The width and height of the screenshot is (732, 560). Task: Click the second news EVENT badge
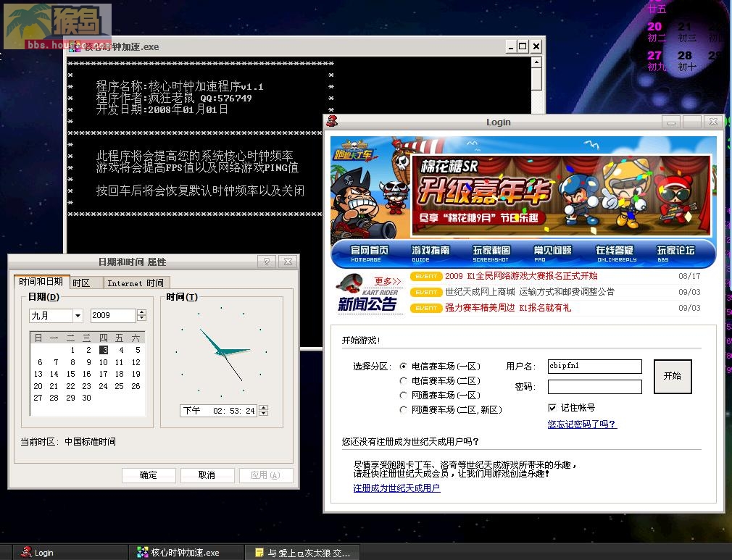(426, 292)
